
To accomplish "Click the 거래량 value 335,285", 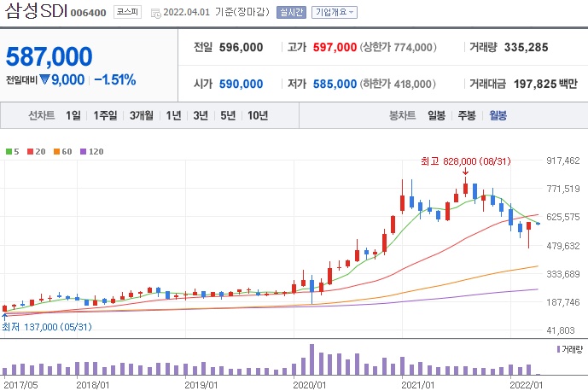I will click(526, 47).
